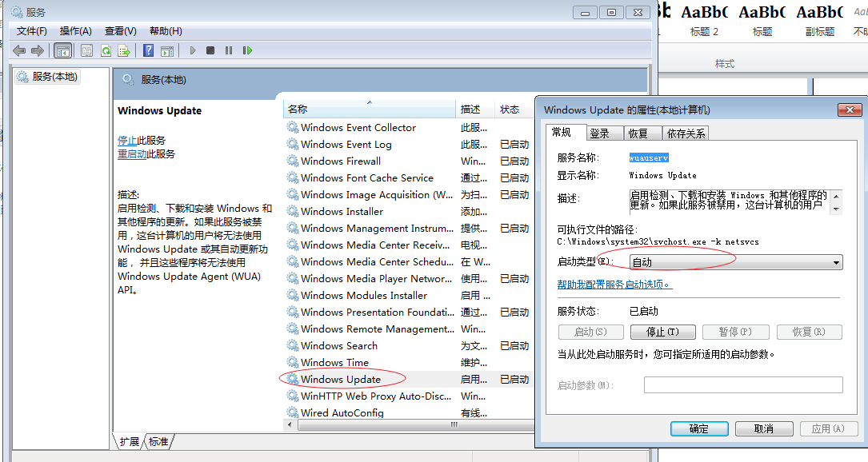Click the 确定 button
This screenshot has height=462, width=868.
[x=699, y=428]
